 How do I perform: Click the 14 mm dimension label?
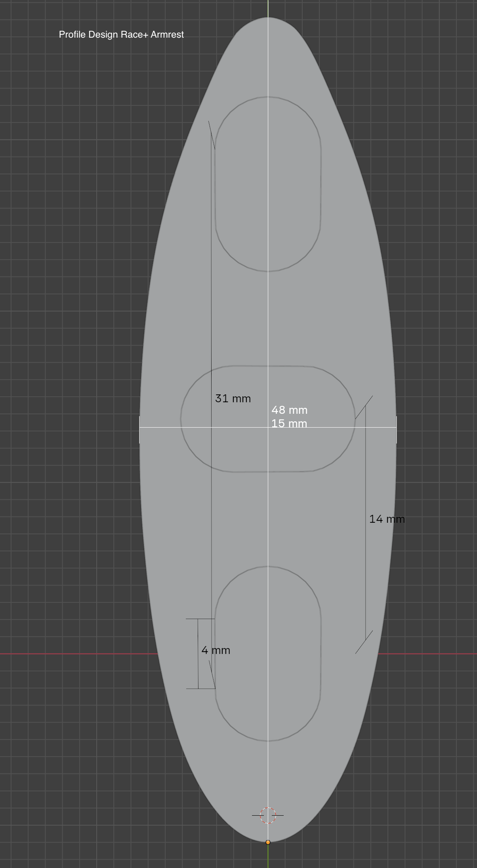pyautogui.click(x=386, y=519)
